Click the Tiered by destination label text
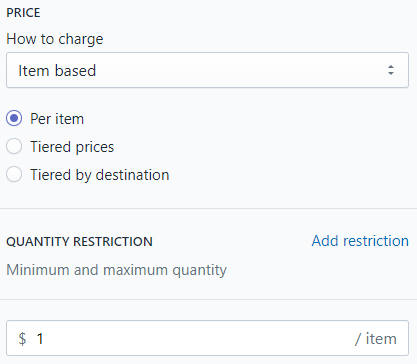 [x=100, y=175]
